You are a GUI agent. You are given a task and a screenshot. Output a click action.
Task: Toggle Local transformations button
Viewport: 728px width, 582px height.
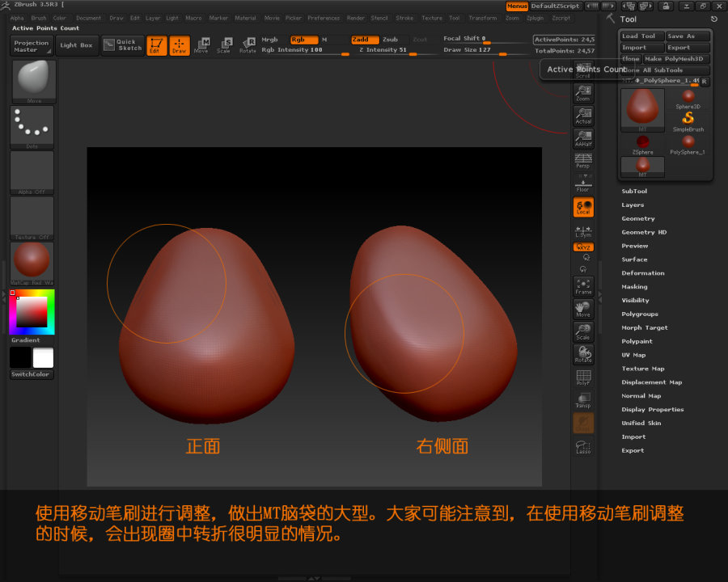point(583,207)
